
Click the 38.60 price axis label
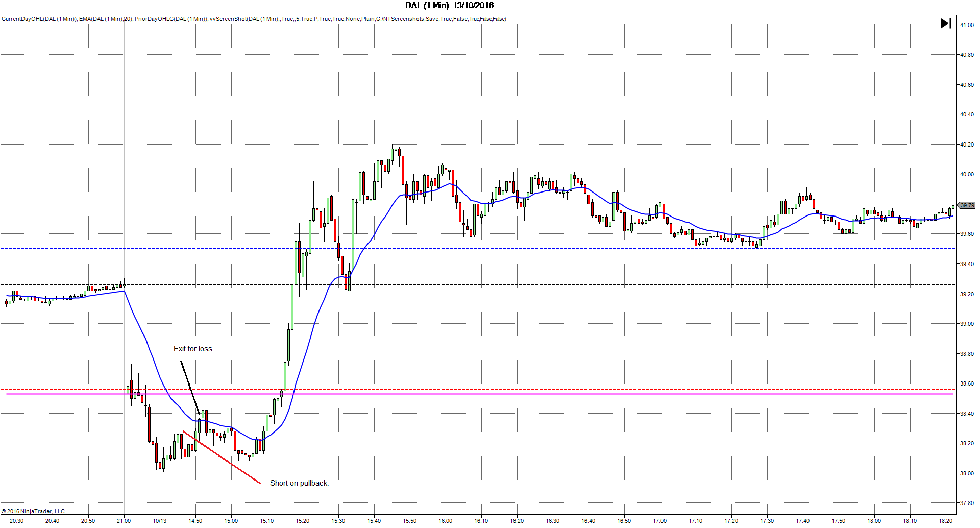coord(967,383)
